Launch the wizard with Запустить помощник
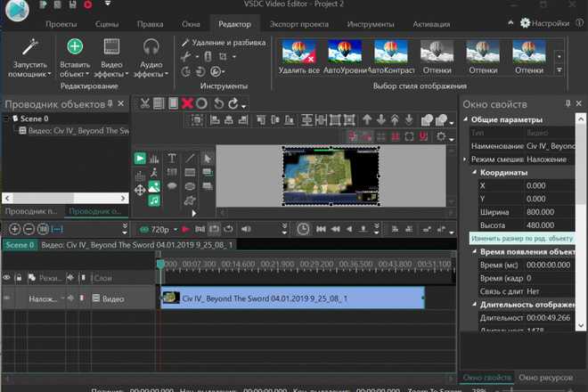 point(29,57)
